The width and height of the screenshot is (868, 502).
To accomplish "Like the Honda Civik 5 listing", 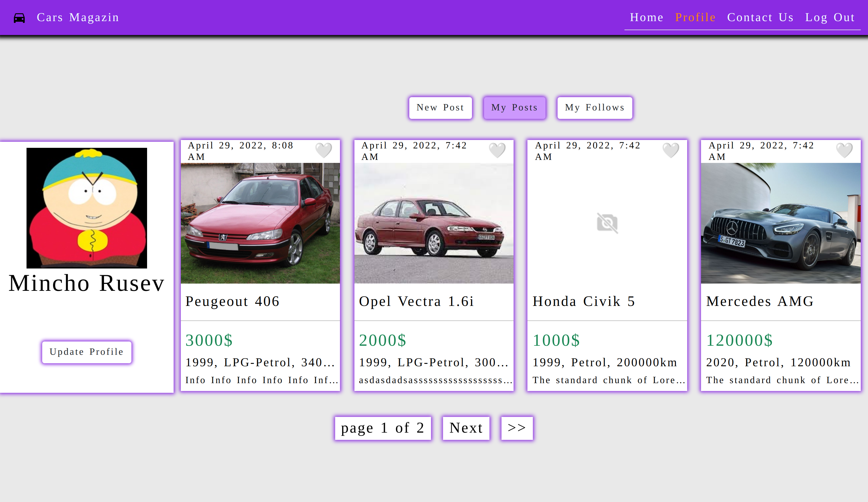I will point(671,151).
